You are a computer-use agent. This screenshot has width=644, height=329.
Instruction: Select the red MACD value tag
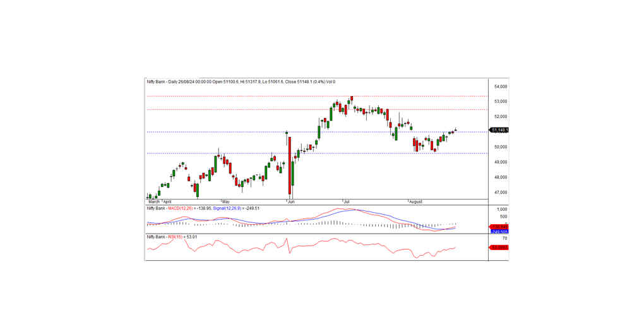coord(499,227)
